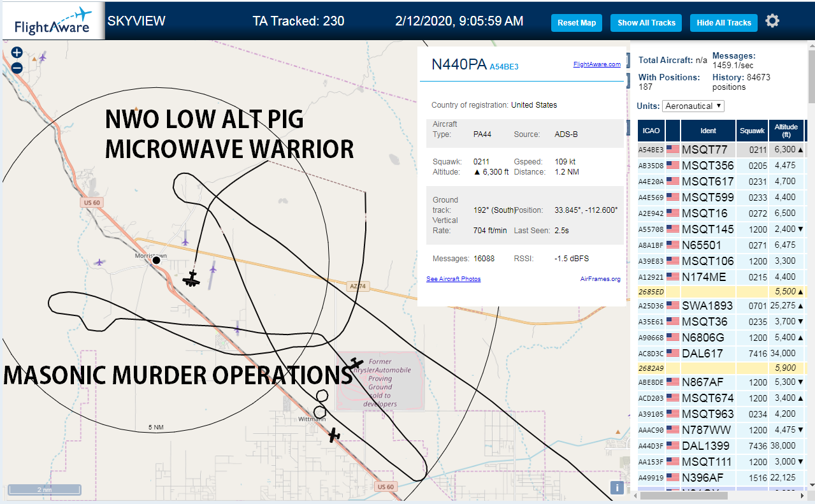Screen dimensions: 815x504
Task: Open See Aircraft Photos link
Action: point(454,279)
